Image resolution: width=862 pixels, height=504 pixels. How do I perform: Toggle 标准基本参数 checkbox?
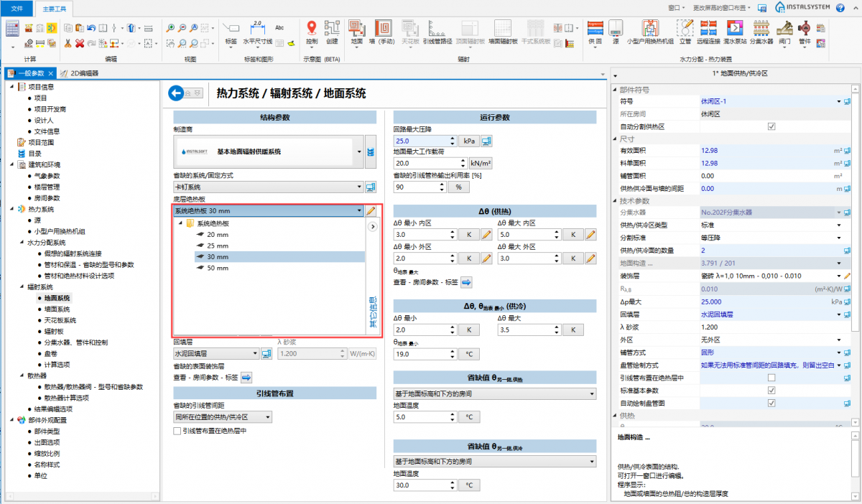click(771, 390)
